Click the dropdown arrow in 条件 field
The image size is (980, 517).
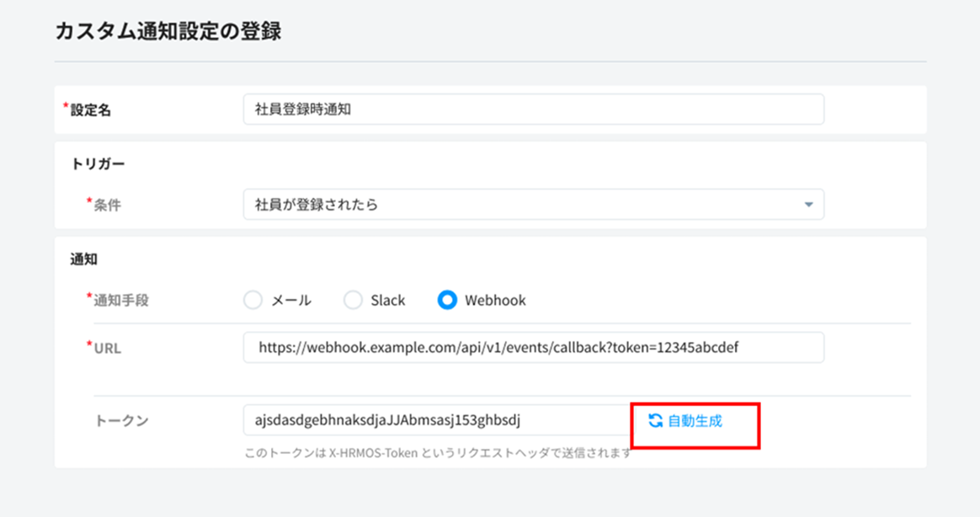[808, 205]
